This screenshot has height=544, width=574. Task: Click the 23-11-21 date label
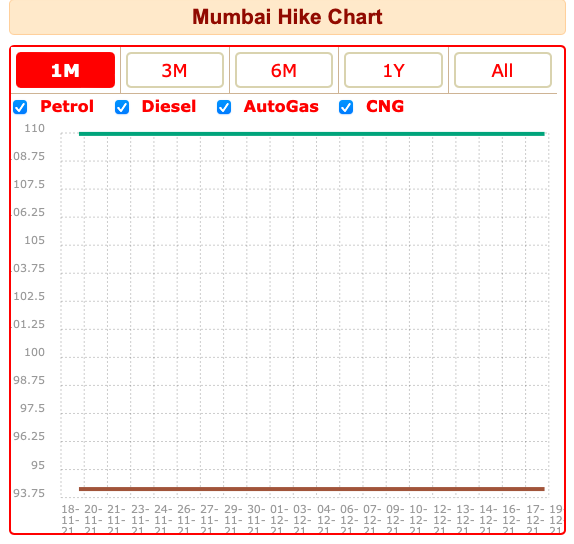click(140, 520)
